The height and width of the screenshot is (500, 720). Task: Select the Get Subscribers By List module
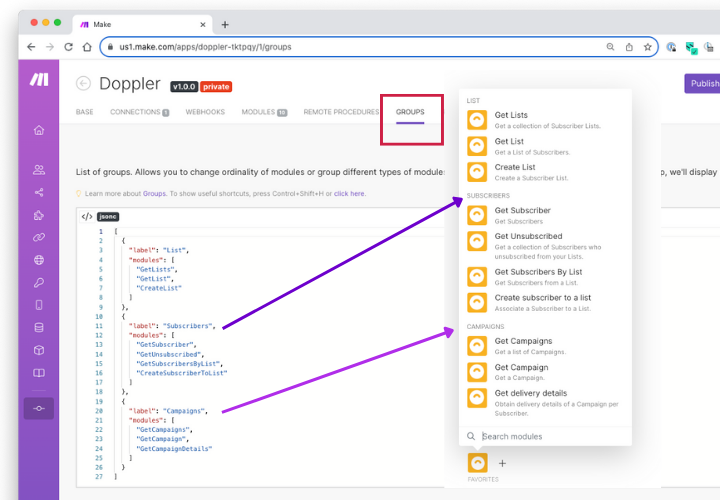click(x=546, y=277)
